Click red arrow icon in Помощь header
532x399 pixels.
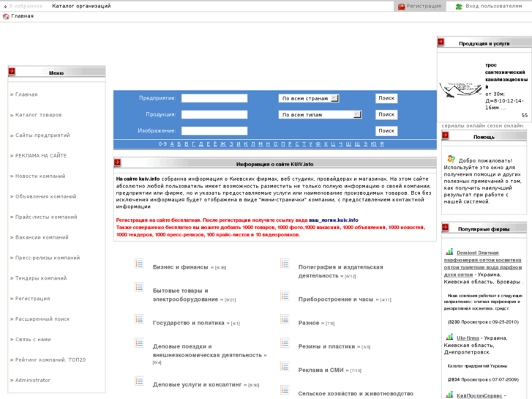click(445, 135)
